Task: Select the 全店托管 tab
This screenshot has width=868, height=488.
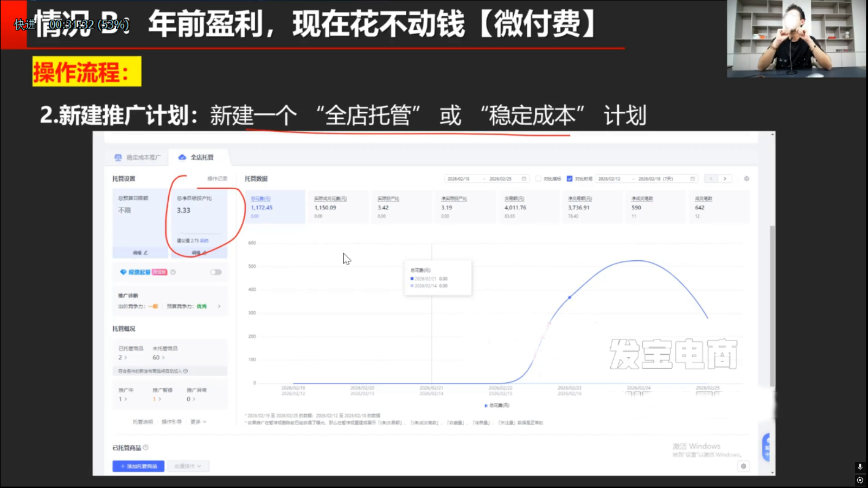Action: [x=197, y=157]
